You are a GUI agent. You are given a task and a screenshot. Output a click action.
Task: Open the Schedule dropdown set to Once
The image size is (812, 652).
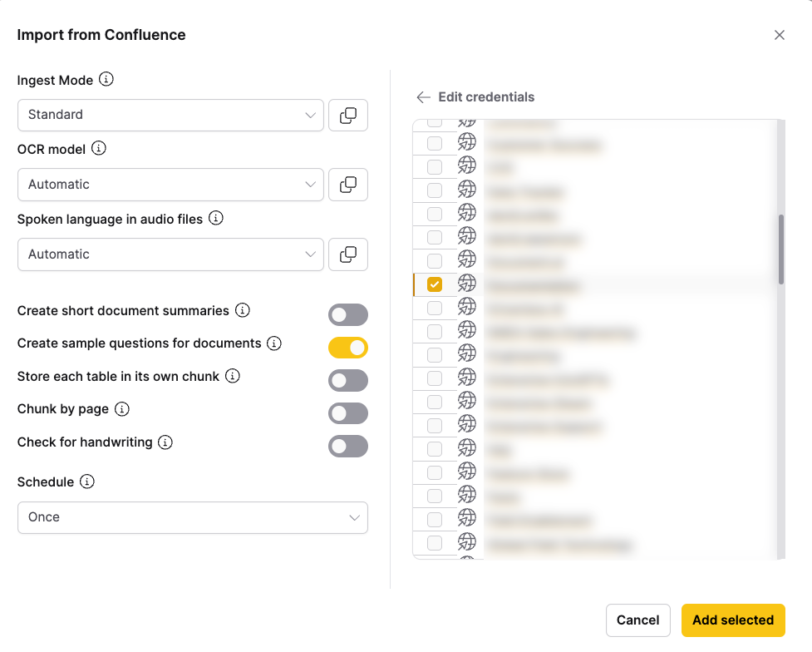click(x=192, y=517)
